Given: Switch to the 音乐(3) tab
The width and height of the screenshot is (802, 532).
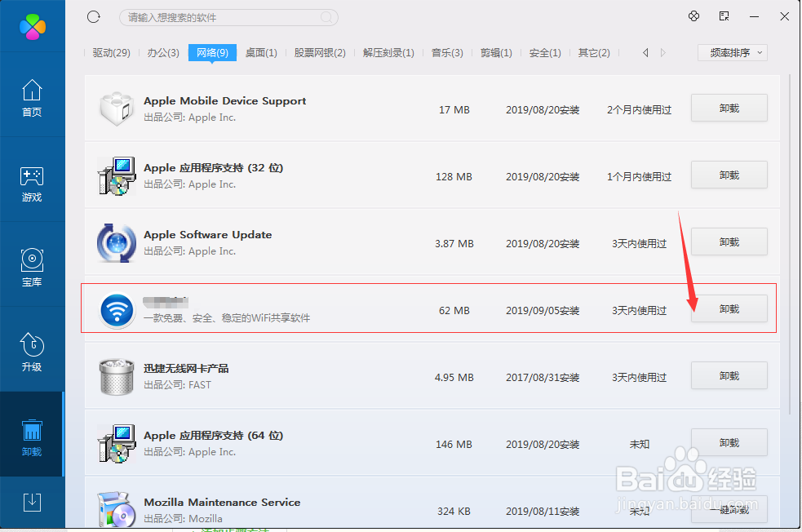Looking at the screenshot, I should pos(447,53).
